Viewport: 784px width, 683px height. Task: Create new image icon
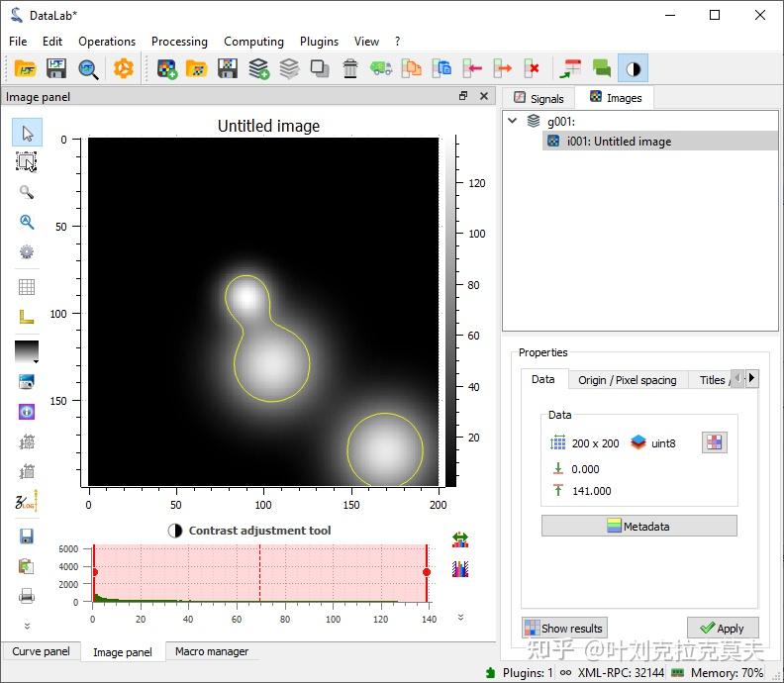click(167, 68)
